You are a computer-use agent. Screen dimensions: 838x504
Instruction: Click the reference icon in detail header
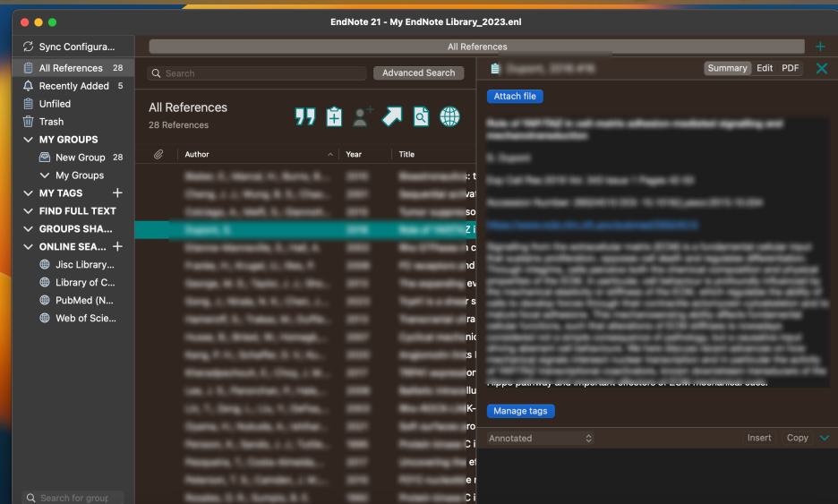(x=495, y=68)
